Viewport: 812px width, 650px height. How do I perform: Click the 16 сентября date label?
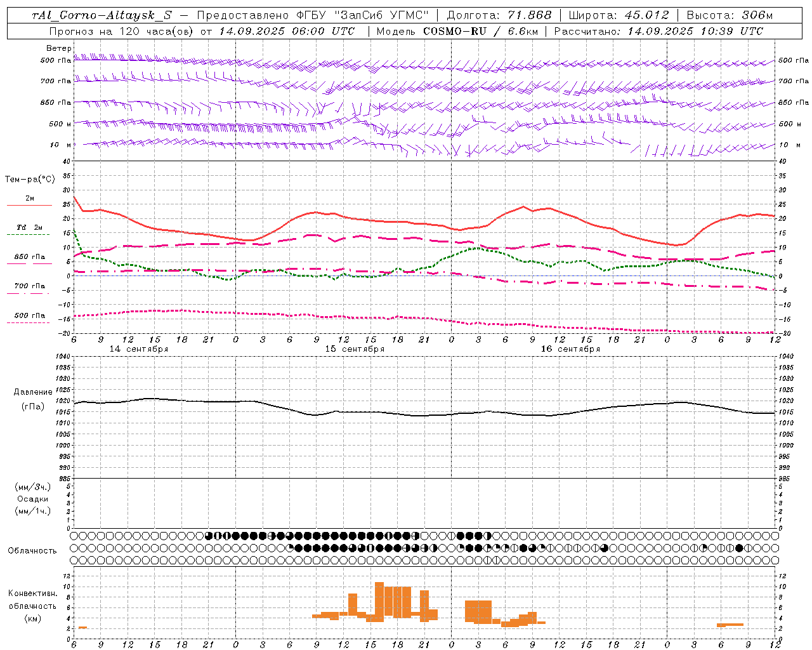tap(570, 349)
